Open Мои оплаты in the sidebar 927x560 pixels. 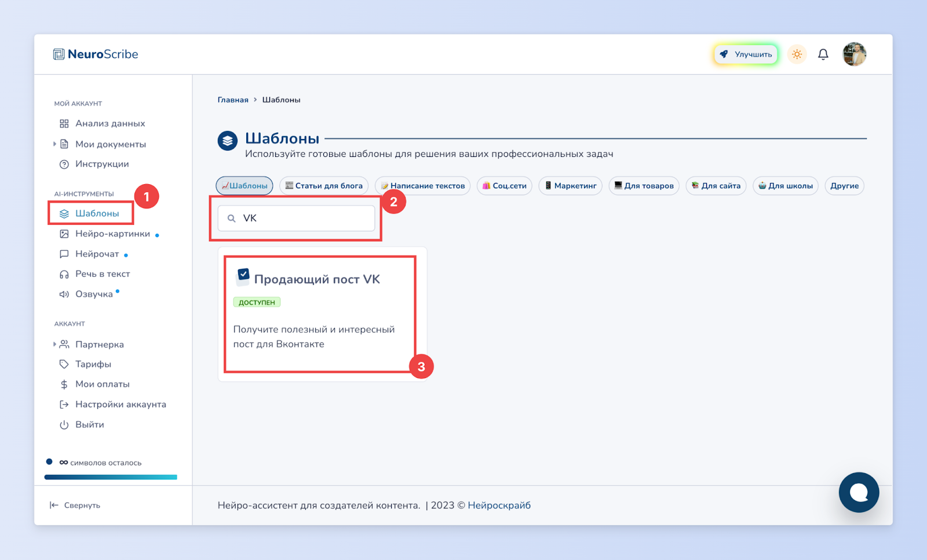pos(95,384)
